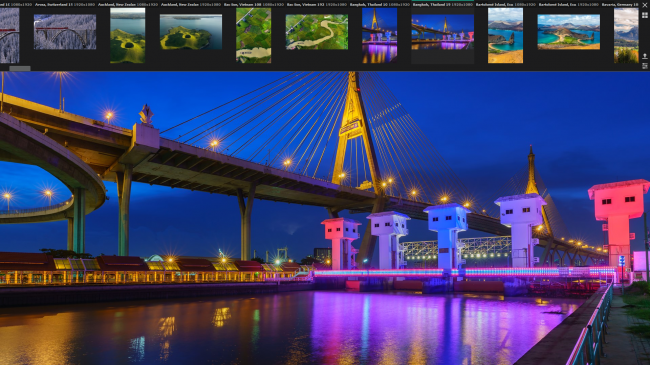This screenshot has width=650, height=365.
Task: Choose the Bartolomé Island landscape thumbnail
Action: coord(569,32)
